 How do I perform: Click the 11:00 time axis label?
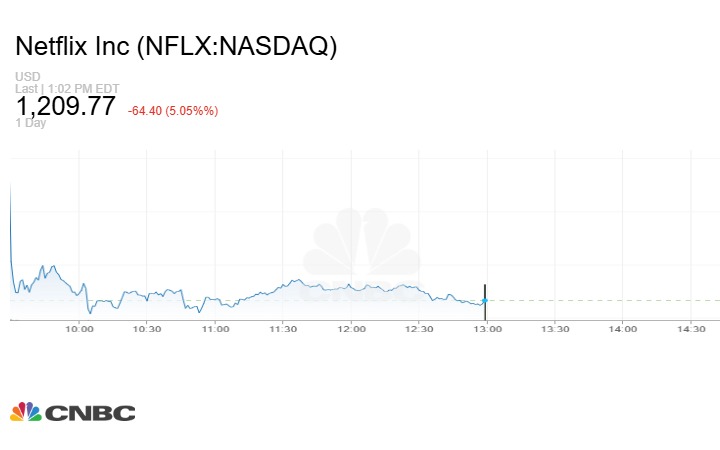point(215,329)
